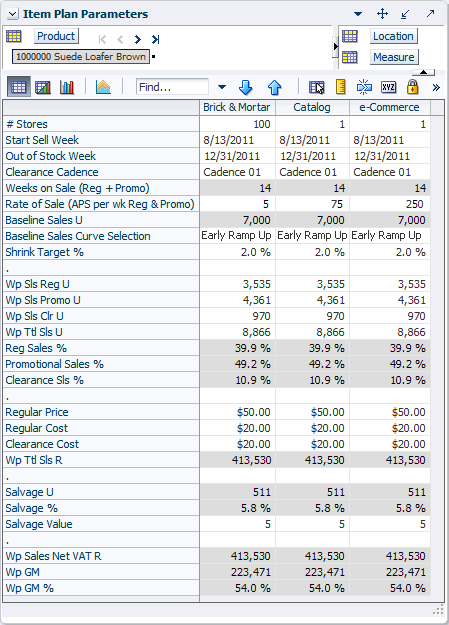Click the maximize diagonal arrow icon
This screenshot has height=625, width=449.
click(x=430, y=14)
